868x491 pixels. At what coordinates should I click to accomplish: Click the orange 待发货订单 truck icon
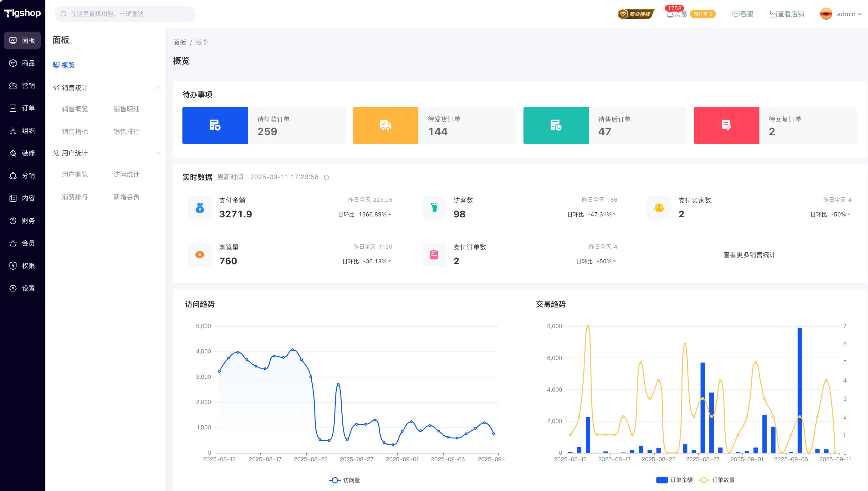pos(385,125)
